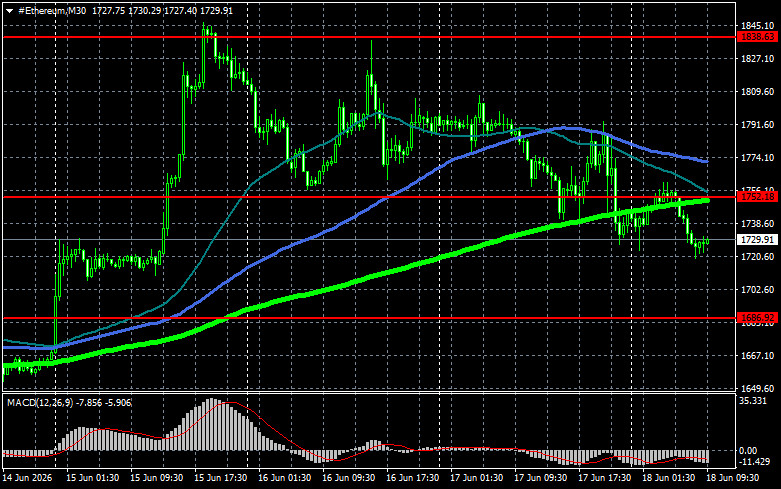Click the 18 Jun 09:30 time label
This screenshot has height=489, width=781.
tap(733, 478)
